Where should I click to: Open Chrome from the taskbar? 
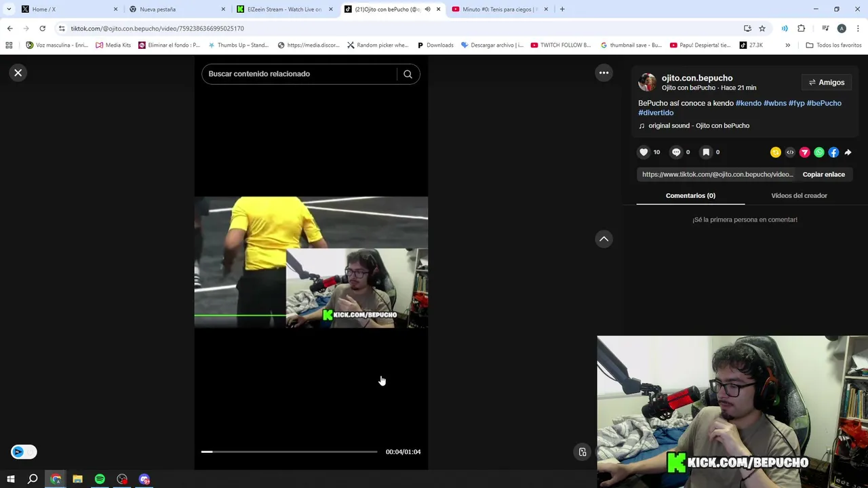(56, 479)
